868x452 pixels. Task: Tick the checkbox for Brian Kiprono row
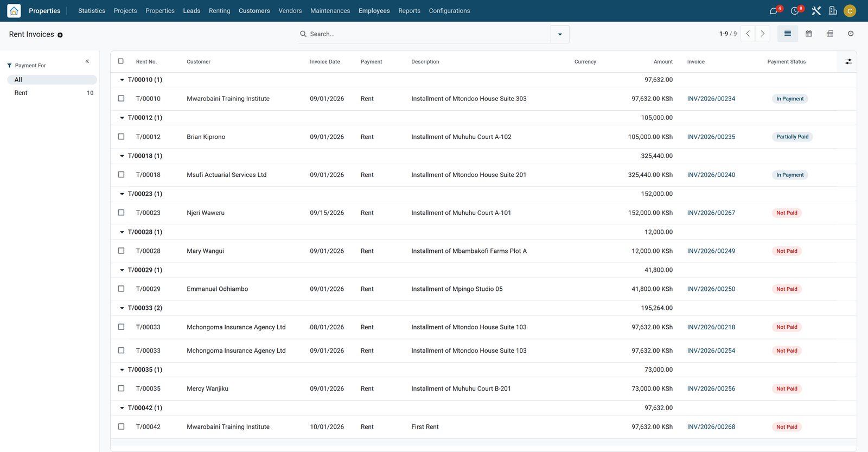click(x=121, y=137)
